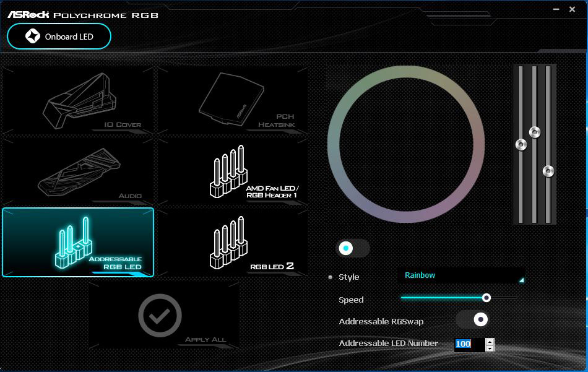This screenshot has height=372, width=588.
Task: Decrease the Addressable LED Number with down arrow
Action: [x=490, y=348]
